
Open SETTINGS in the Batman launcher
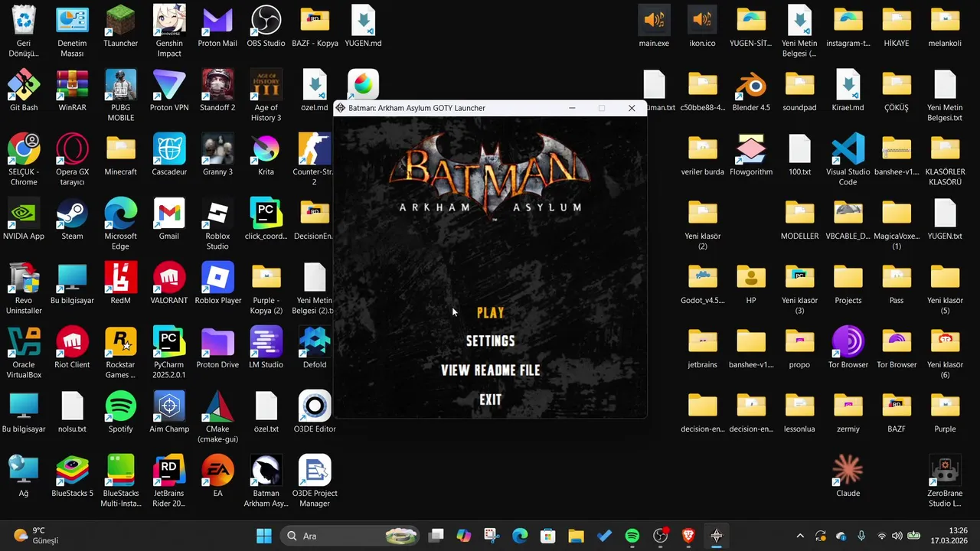[490, 341]
